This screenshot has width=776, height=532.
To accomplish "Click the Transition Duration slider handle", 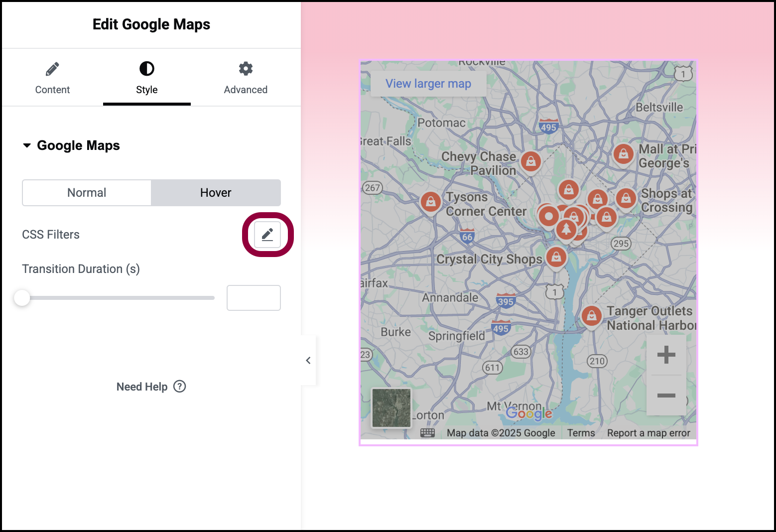I will click(x=22, y=298).
